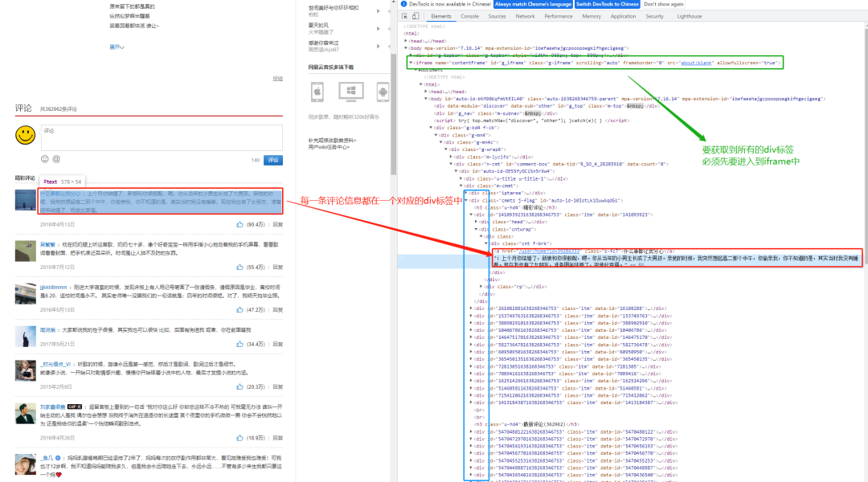This screenshot has height=482, width=868.
Task: Play the first sidebar song 世间美好与你环环相扣
Action: click(378, 10)
